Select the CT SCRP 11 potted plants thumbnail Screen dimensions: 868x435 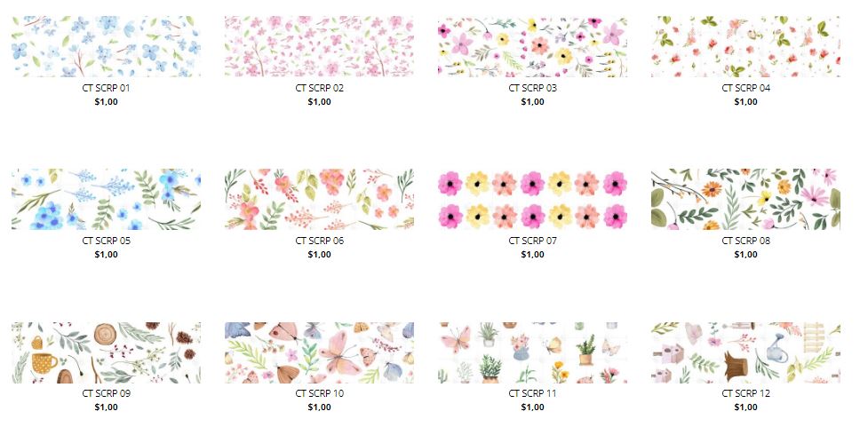pos(532,352)
